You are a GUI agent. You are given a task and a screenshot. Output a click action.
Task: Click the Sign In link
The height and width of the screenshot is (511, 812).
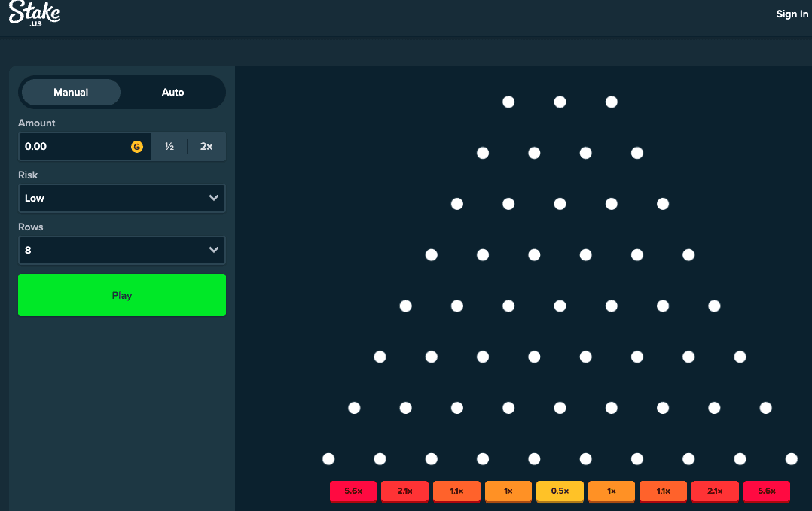[792, 14]
